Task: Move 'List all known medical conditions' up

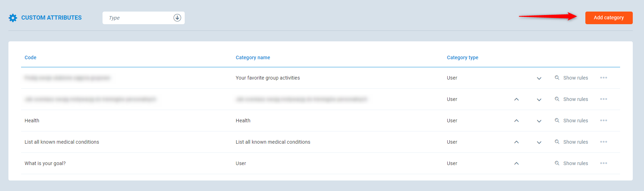Action: tap(516, 142)
